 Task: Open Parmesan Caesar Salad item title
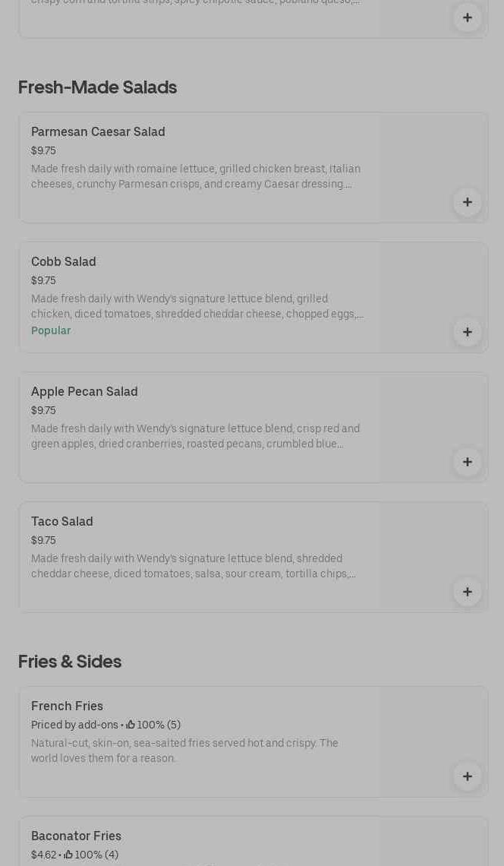point(98,131)
